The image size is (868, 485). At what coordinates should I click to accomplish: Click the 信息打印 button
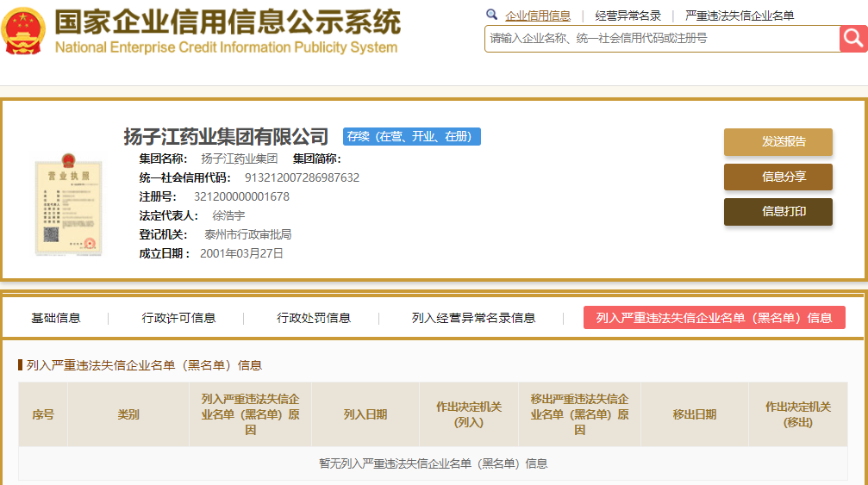(x=777, y=212)
